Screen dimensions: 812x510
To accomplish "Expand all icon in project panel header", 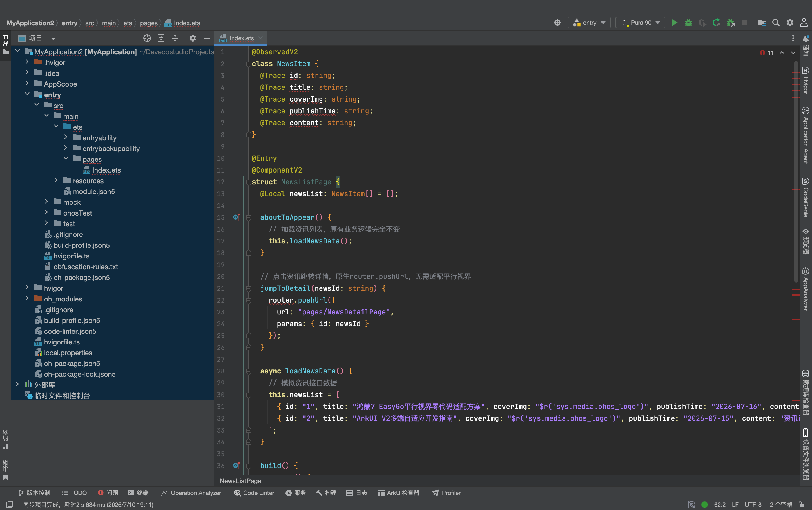I will point(161,38).
